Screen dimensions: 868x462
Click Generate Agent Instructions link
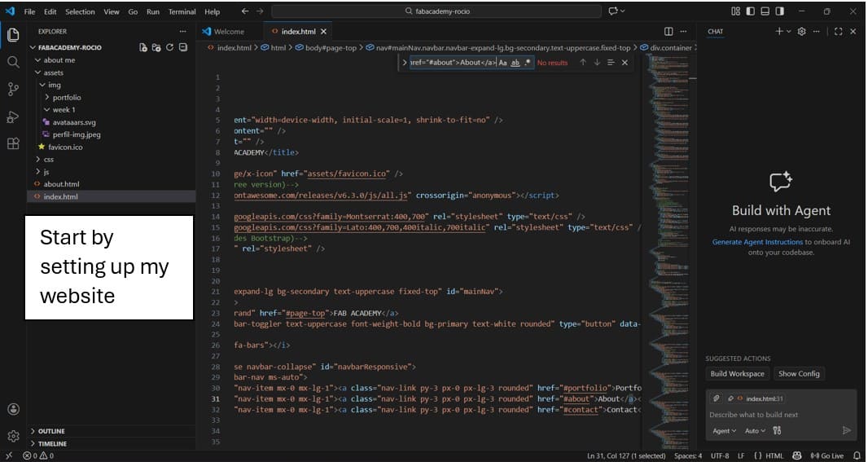tap(757, 242)
